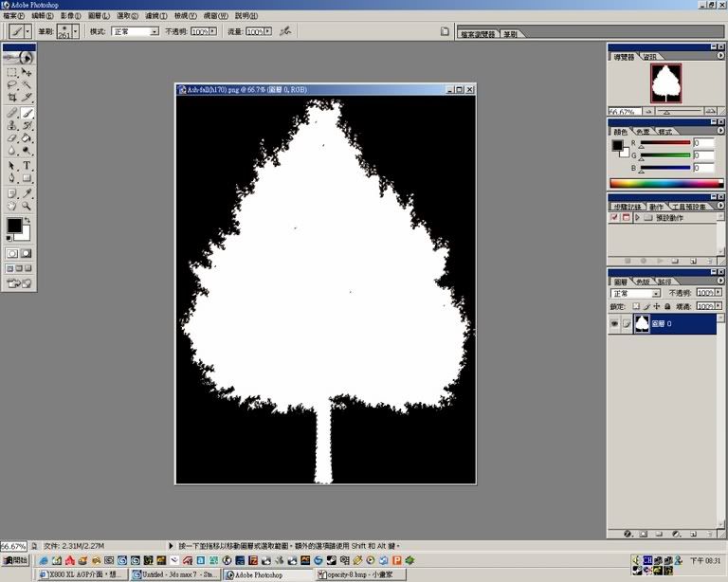Switch to Standard editing mode

(x=12, y=253)
